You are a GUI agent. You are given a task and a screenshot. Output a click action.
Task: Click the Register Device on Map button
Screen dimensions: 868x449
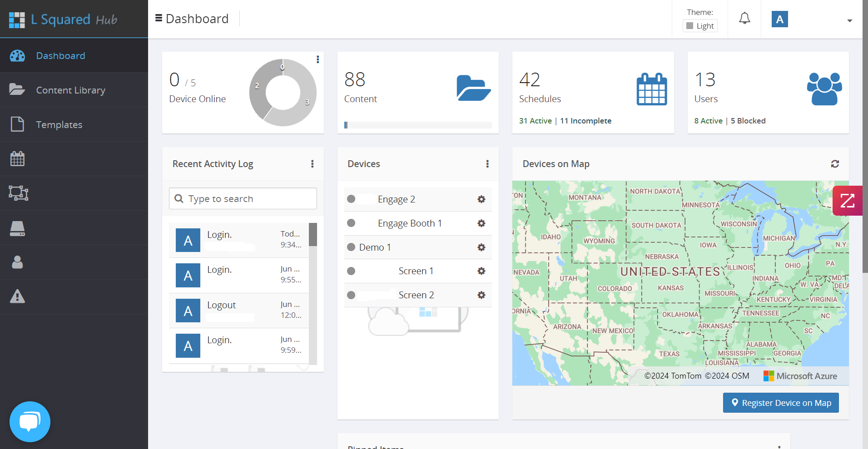(781, 403)
